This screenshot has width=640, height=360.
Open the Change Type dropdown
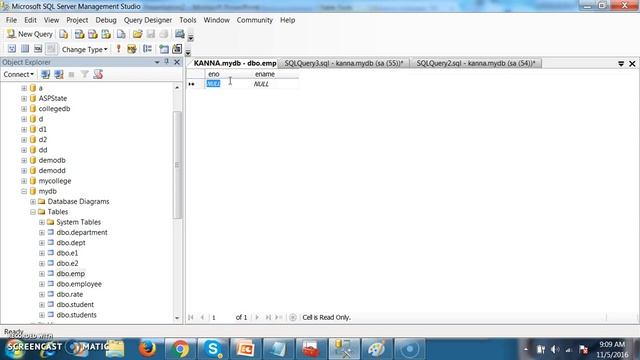(x=85, y=49)
